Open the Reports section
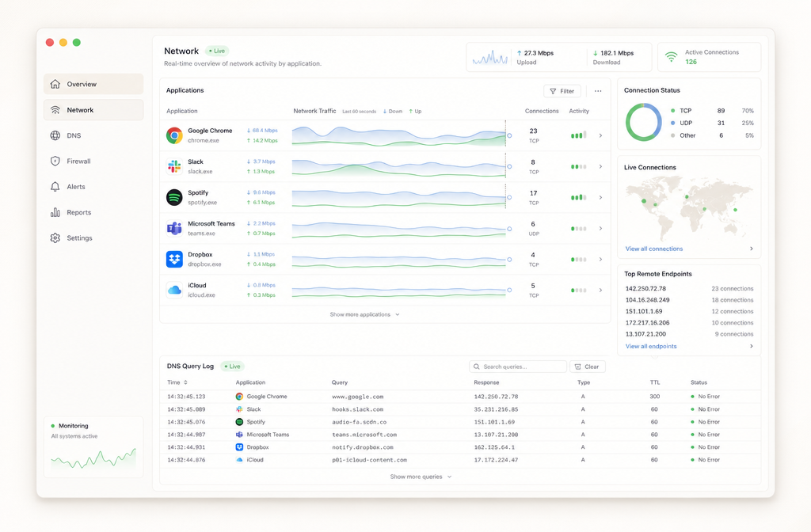The height and width of the screenshot is (532, 811). click(93, 212)
